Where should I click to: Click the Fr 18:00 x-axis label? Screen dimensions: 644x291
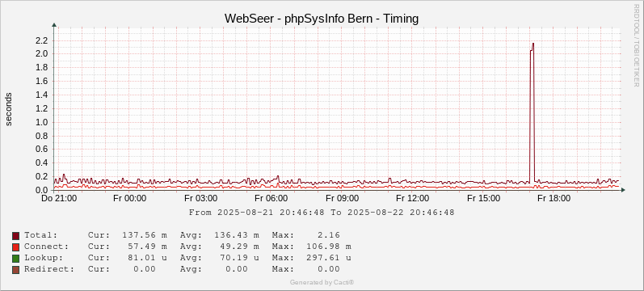554,199
